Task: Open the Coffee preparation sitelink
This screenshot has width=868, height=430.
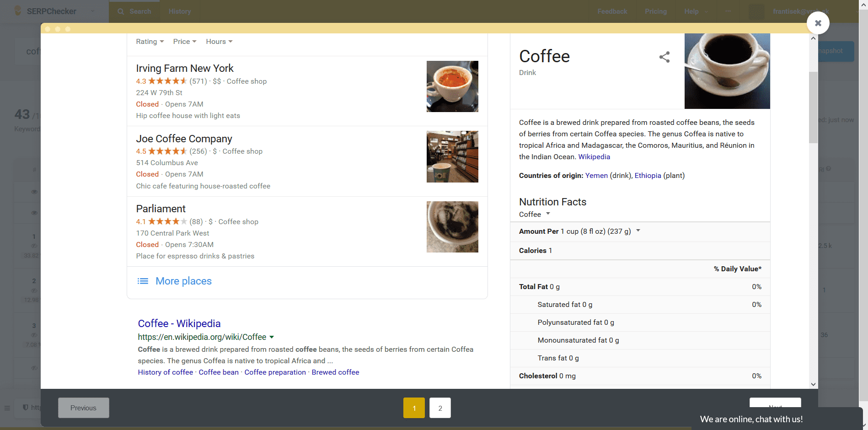Action: [x=275, y=372]
